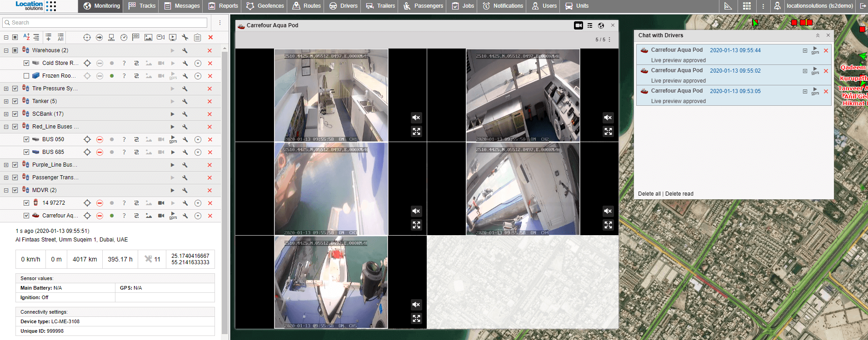This screenshot has height=340, width=868.
Task: Click the crosshair locate icon in units toolbar
Action: [87, 37]
